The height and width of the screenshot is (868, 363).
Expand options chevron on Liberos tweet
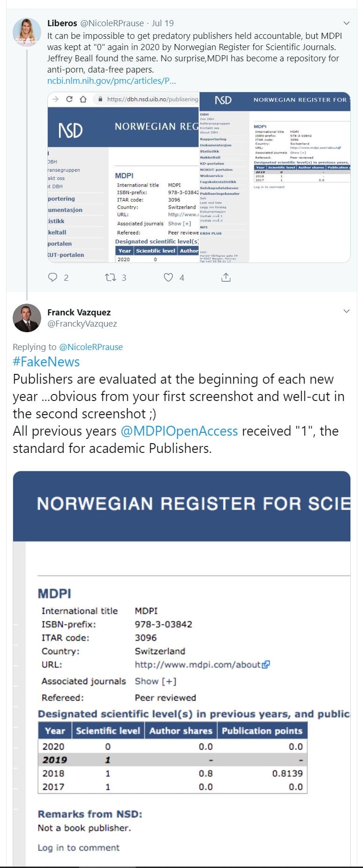pyautogui.click(x=347, y=23)
